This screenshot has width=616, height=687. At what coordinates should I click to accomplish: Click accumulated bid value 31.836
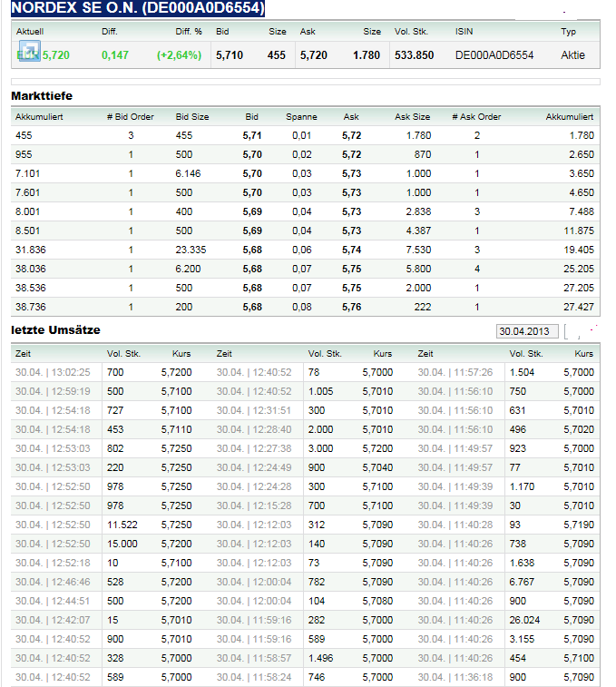[30, 250]
